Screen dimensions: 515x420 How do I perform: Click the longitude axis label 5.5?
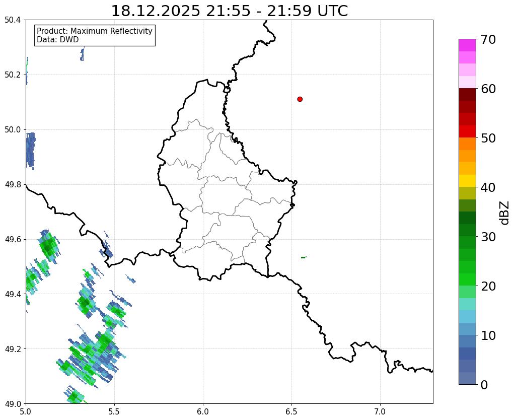(x=114, y=411)
